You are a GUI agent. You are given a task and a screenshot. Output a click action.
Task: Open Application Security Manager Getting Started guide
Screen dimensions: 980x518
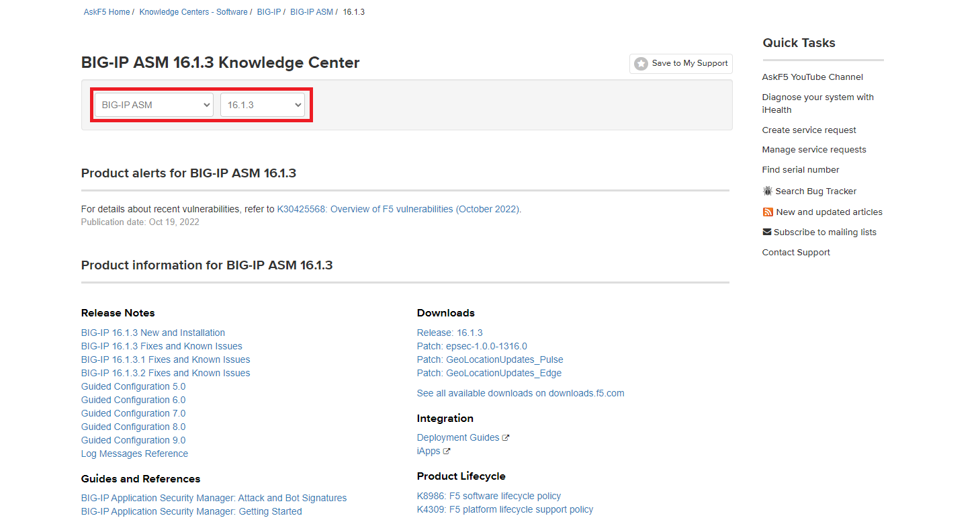191,511
